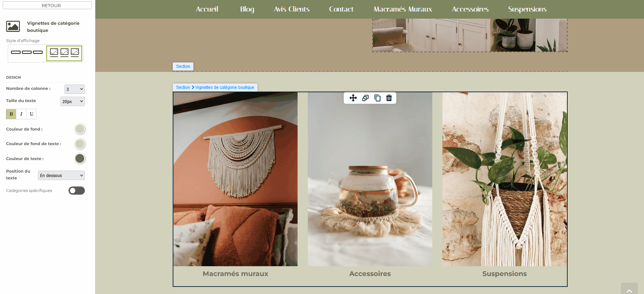644x294 pixels.
Task: Open the Accueil menu item
Action: [207, 9]
